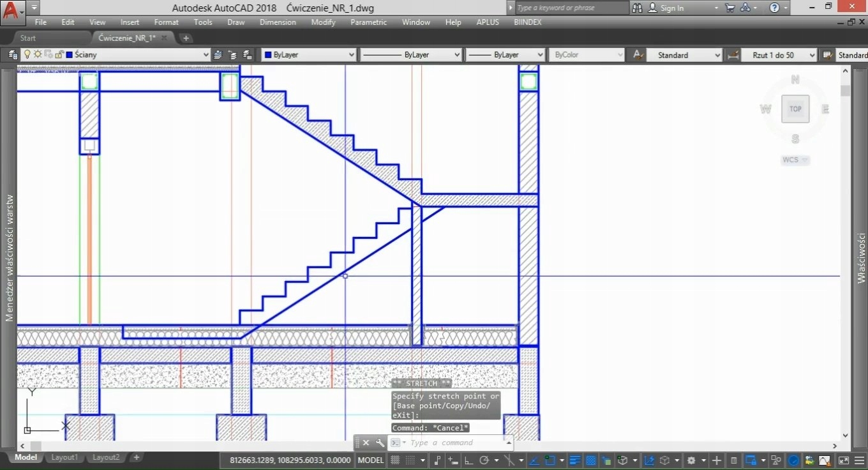This screenshot has height=470, width=868.
Task: Click the Help question mark icon
Action: 774,8
